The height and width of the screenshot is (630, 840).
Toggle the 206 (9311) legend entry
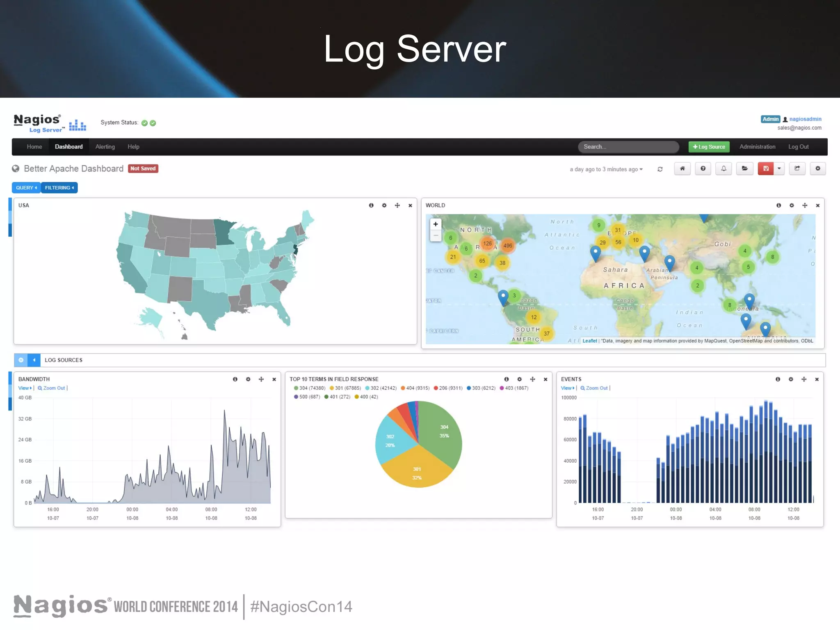[x=448, y=388]
